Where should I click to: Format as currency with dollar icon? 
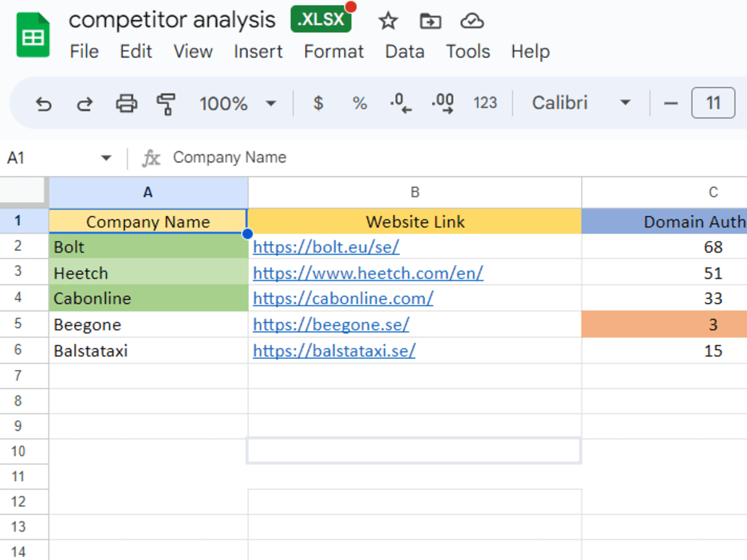point(319,103)
